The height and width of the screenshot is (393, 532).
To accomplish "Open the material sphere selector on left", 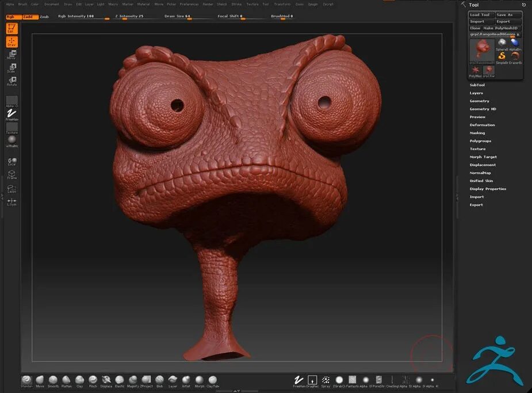I will click(x=12, y=141).
